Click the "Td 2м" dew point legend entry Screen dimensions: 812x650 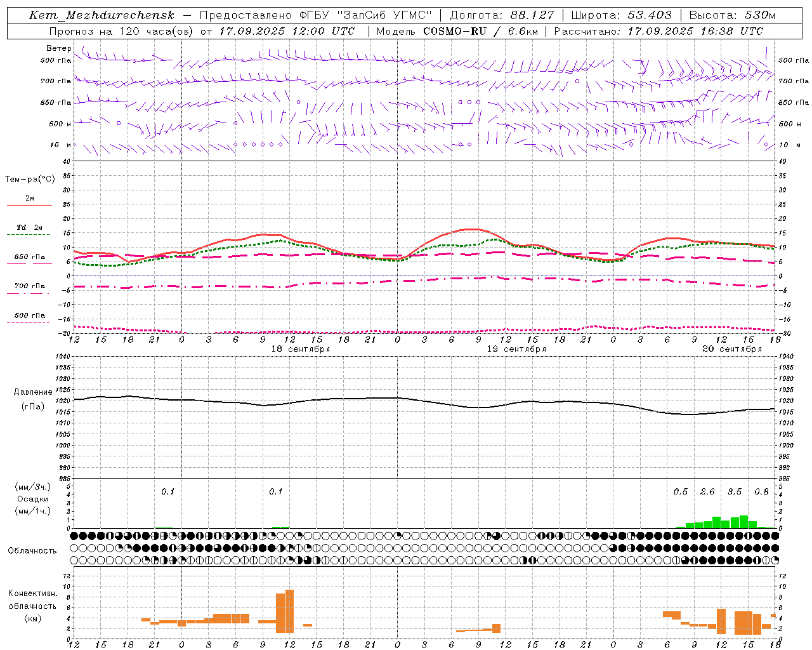click(x=29, y=227)
